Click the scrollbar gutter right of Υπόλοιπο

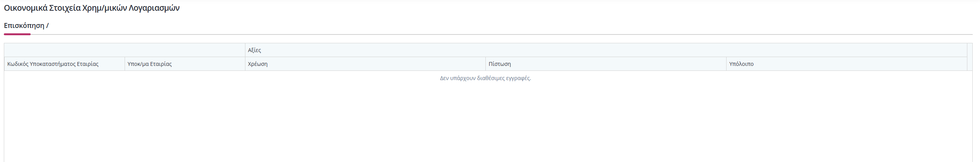click(970, 64)
